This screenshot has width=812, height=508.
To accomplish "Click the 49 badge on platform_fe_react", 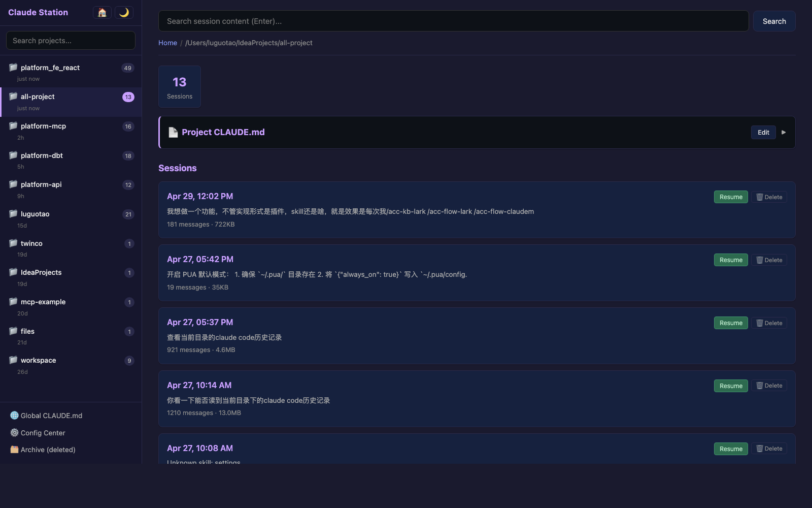I will coord(128,68).
